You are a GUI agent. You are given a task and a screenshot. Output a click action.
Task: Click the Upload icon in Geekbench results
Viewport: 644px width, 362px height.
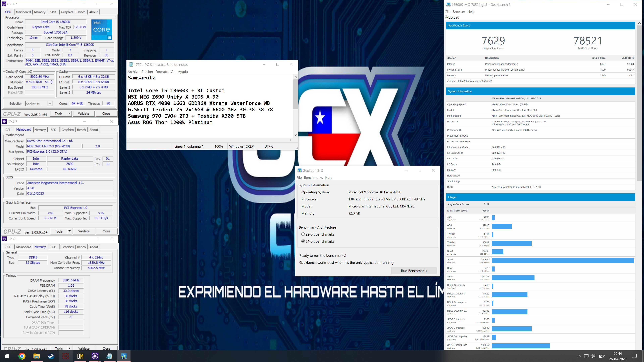tap(446, 17)
